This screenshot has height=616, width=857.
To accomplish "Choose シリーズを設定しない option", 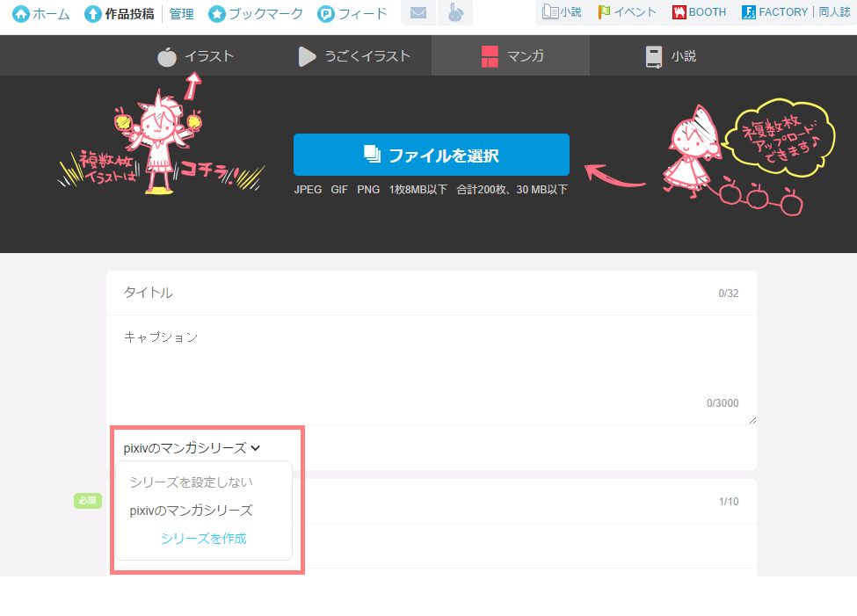I will click(x=191, y=482).
